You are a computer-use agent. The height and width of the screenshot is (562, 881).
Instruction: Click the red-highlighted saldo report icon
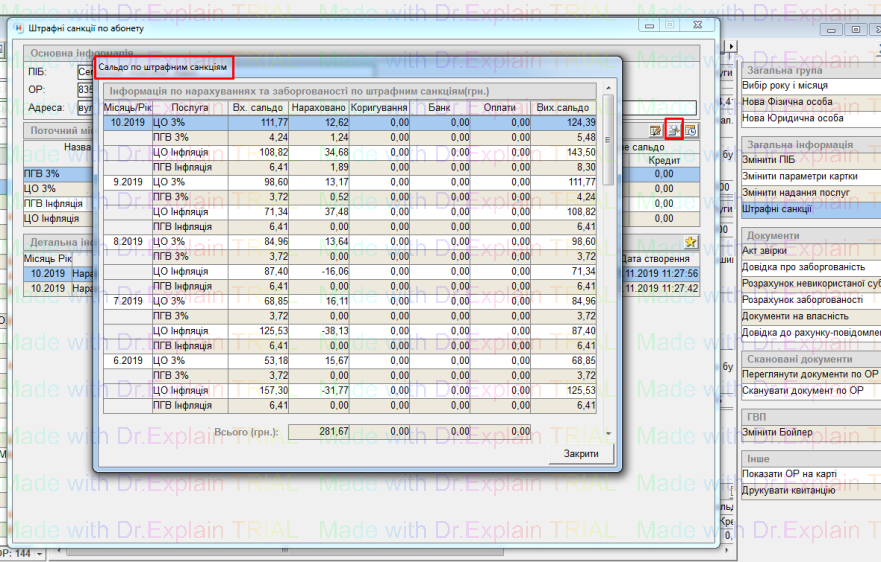(x=674, y=131)
